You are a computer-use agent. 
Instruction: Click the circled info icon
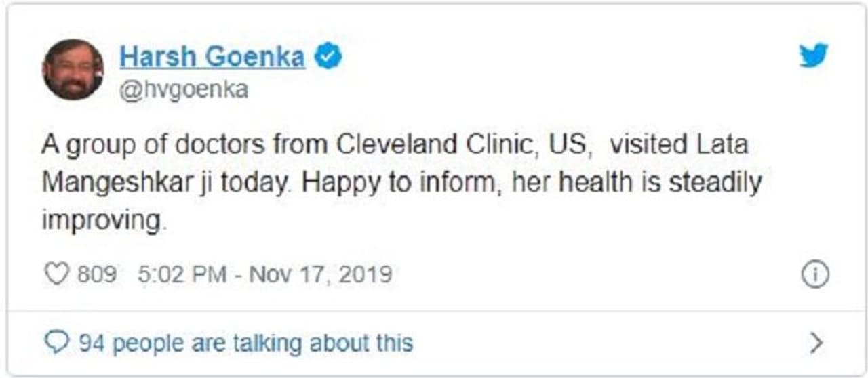[x=814, y=275]
